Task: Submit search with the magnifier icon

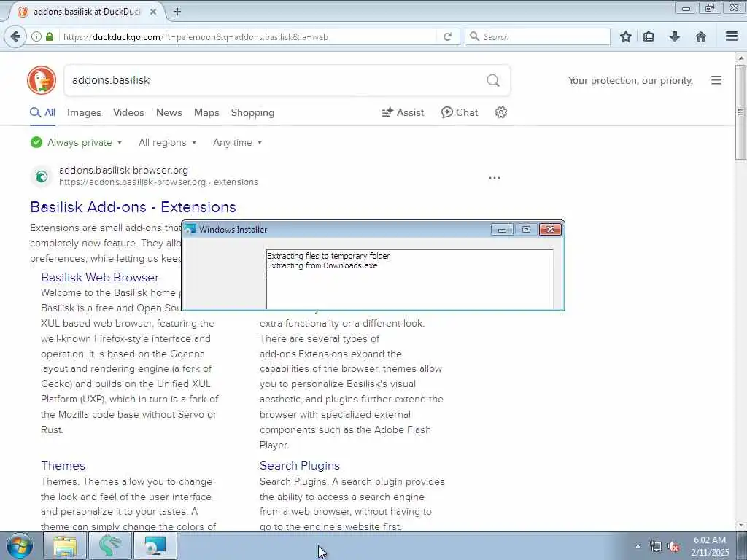Action: (493, 80)
